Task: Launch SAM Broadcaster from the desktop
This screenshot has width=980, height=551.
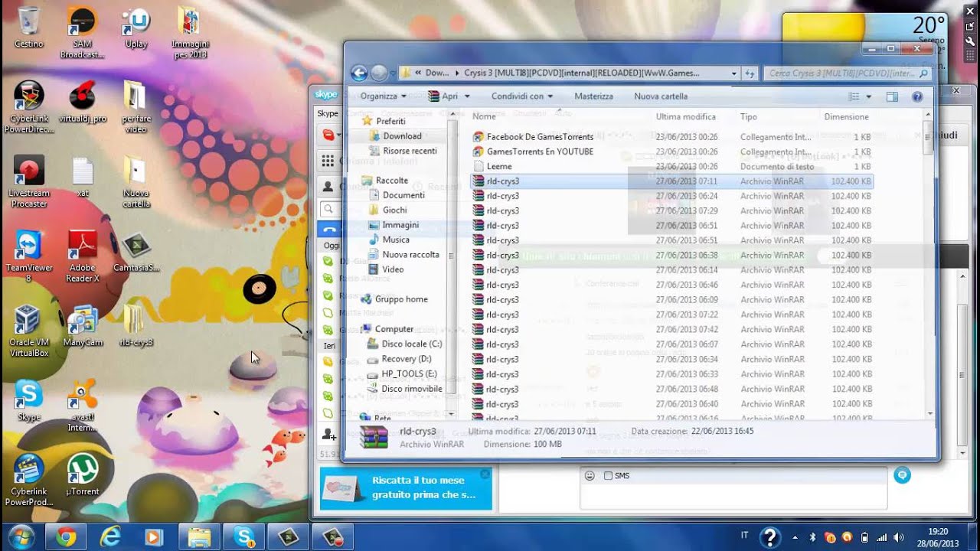Action: coord(82,32)
